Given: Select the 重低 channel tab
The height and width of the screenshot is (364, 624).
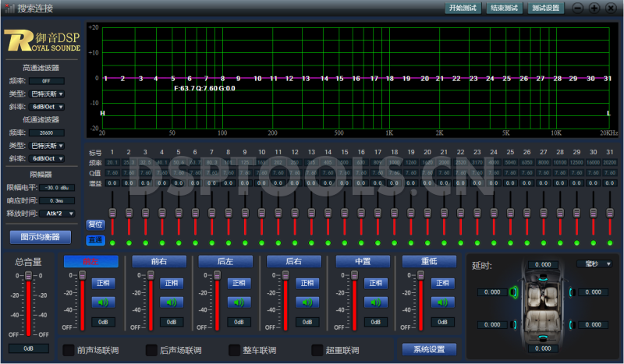Looking at the screenshot, I should (430, 261).
